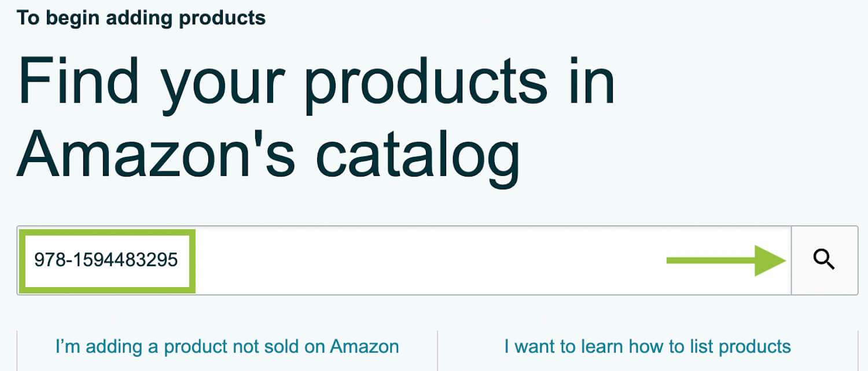
Task: Click the magnifying glass search icon
Action: 824,260
